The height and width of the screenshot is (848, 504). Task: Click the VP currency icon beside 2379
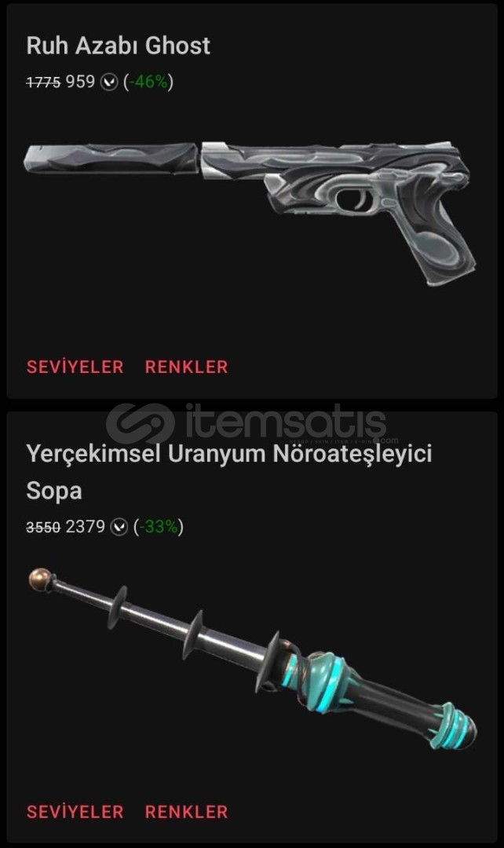pyautogui.click(x=119, y=527)
